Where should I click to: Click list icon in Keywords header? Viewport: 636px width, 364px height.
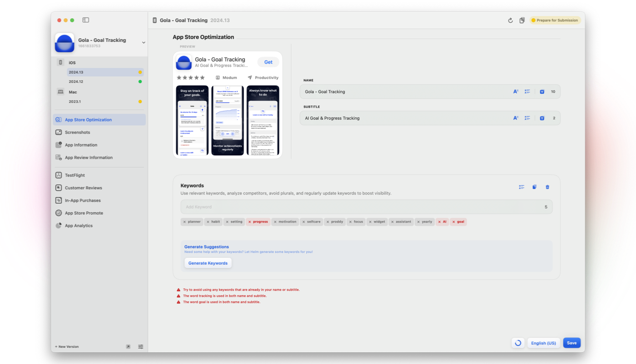[521, 187]
